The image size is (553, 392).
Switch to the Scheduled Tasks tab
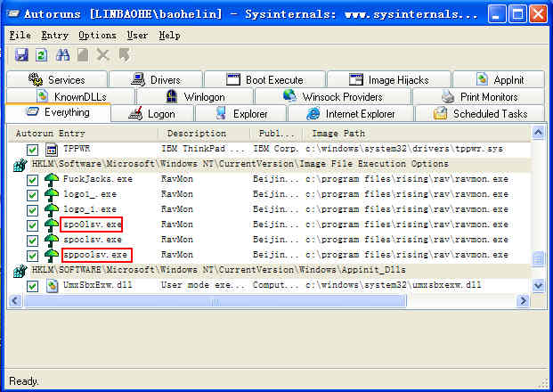480,114
